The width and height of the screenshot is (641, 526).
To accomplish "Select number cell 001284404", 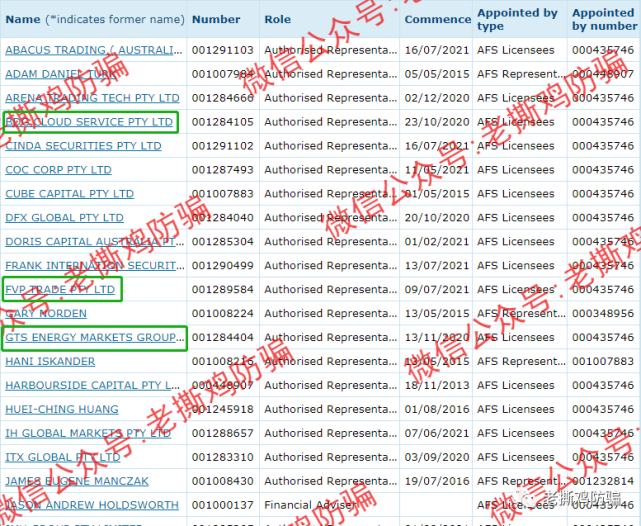I will click(x=223, y=337).
